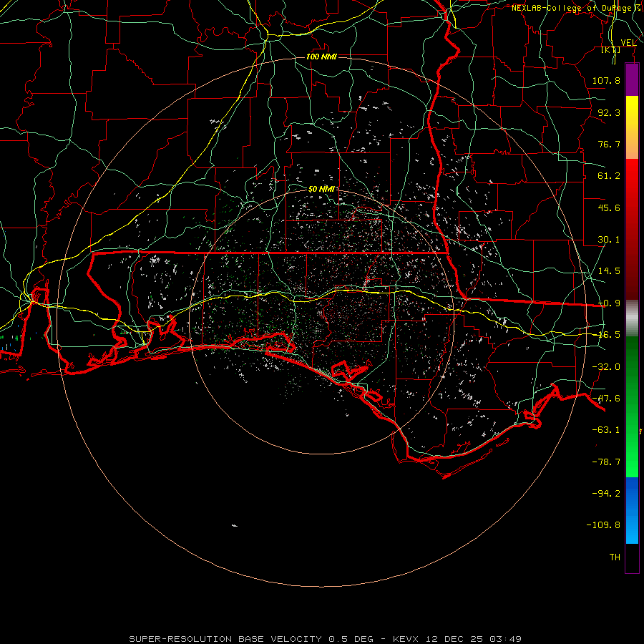
Task: Click the KEVX station identifier
Action: coord(406,639)
